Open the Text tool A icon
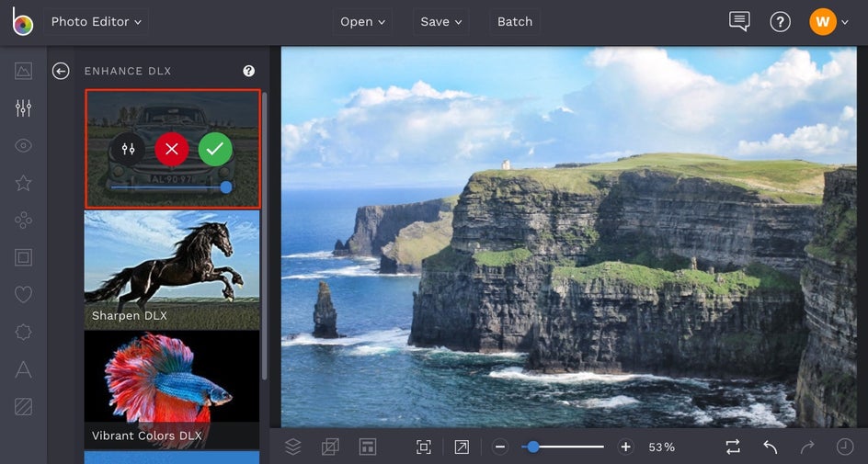 tap(23, 369)
